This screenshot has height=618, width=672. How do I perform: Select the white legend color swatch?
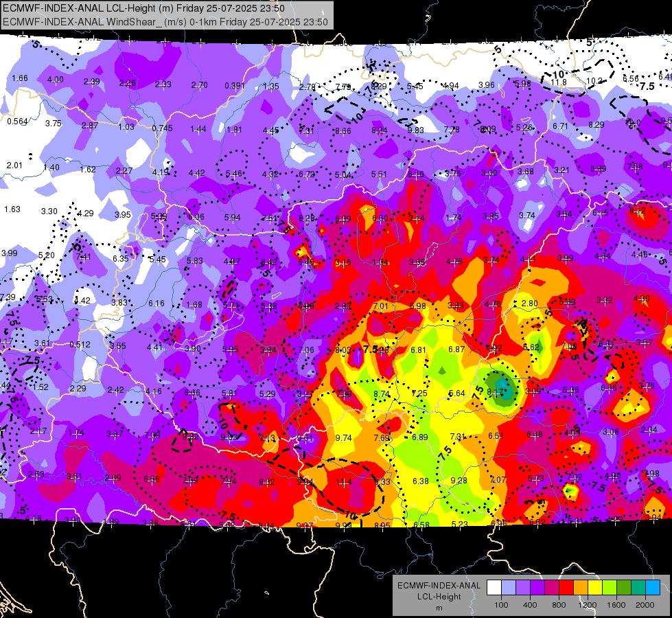tap(494, 588)
